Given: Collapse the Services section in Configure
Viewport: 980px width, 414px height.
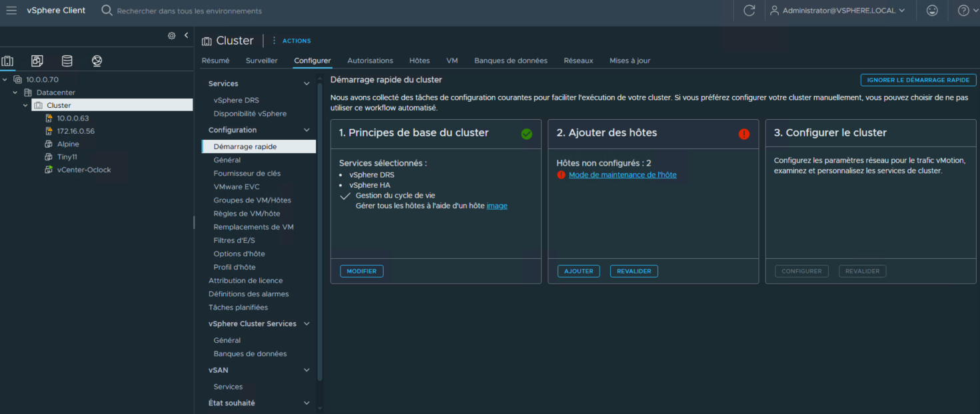Looking at the screenshot, I should pyautogui.click(x=306, y=84).
